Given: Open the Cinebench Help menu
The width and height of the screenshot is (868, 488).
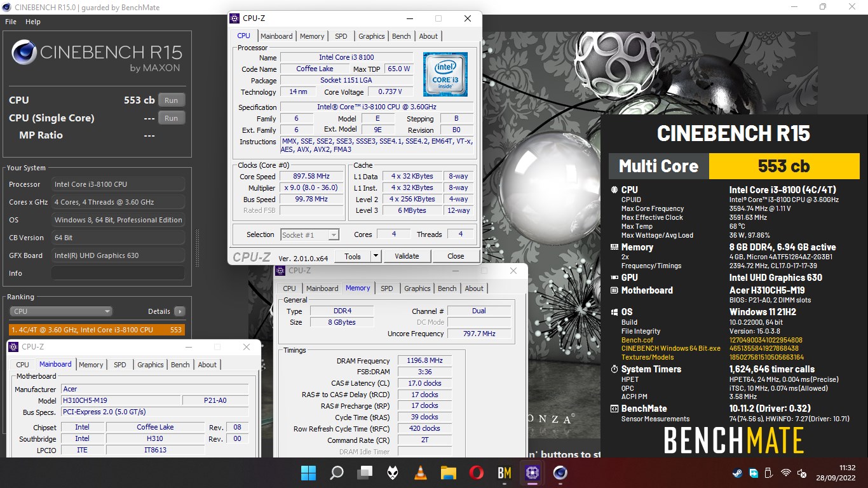Looking at the screenshot, I should 33,22.
